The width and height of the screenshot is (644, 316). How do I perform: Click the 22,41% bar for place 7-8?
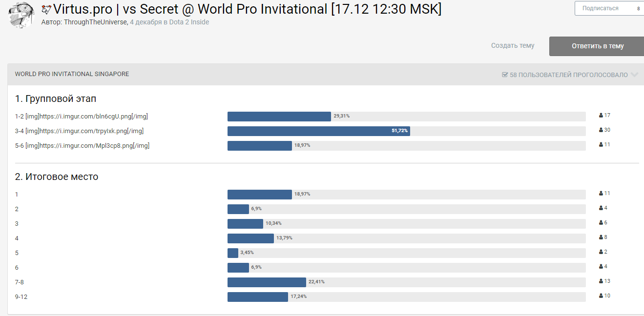click(x=267, y=282)
